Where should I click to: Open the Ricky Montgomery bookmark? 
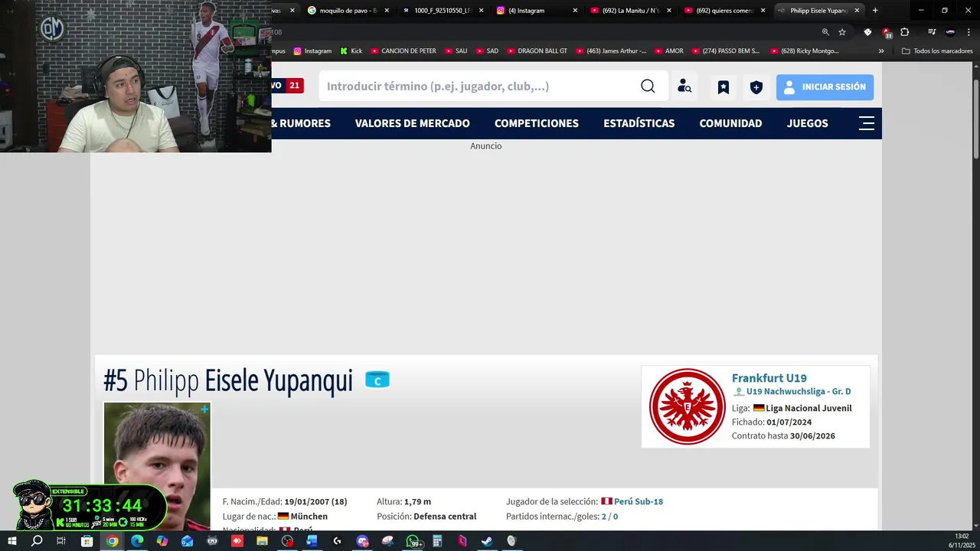tap(805, 51)
